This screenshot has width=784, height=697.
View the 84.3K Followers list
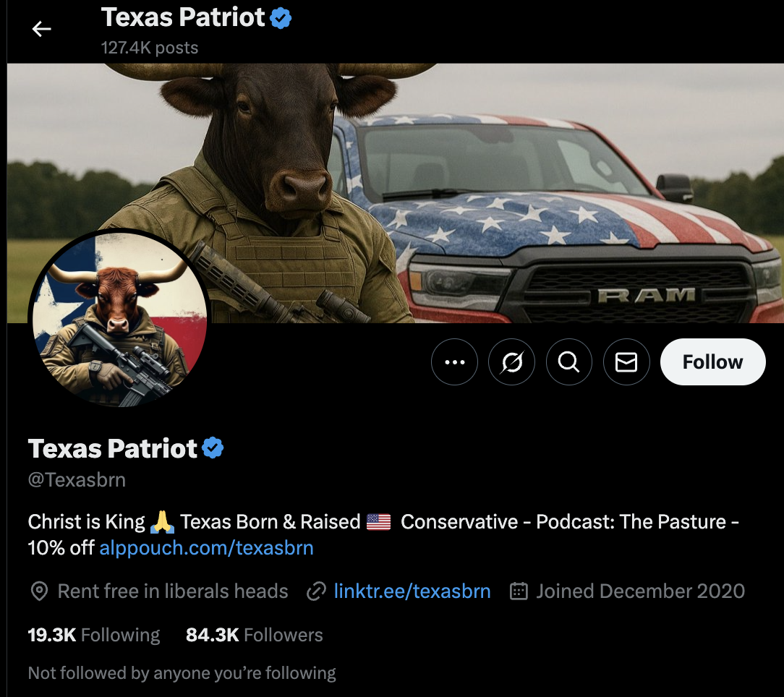pos(254,635)
